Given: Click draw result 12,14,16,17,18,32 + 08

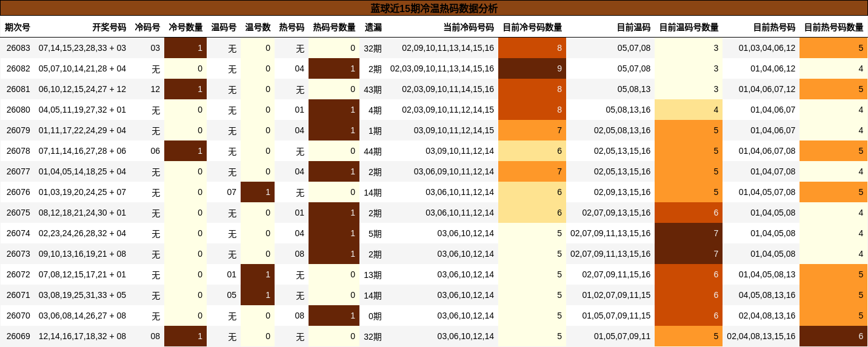Looking at the screenshot, I should pos(82,336).
